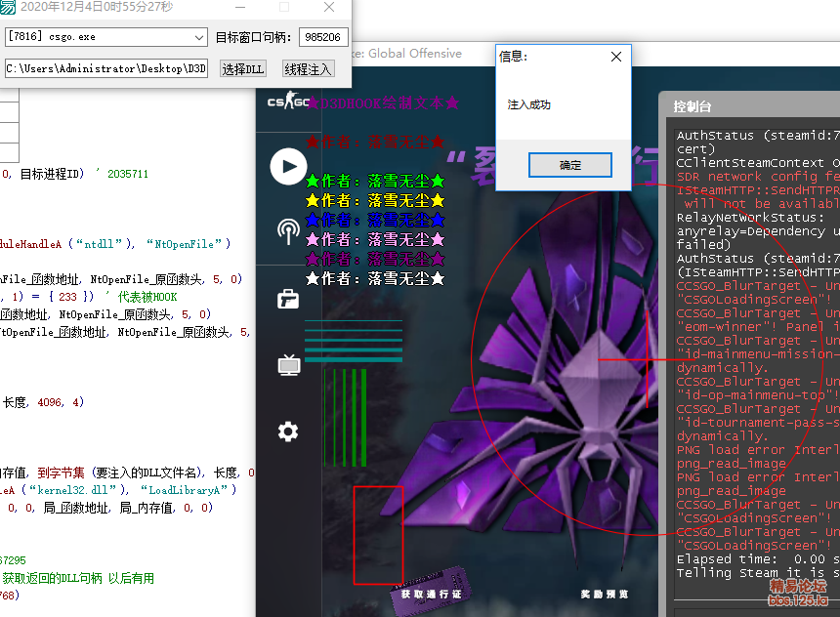
Task: Click the 控制台 console title
Action: (x=693, y=106)
